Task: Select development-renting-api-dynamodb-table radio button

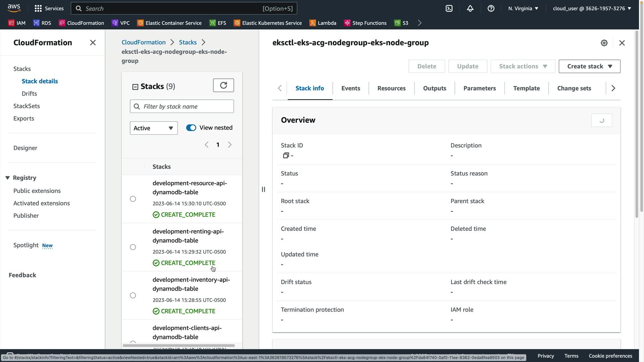Action: coord(133,247)
